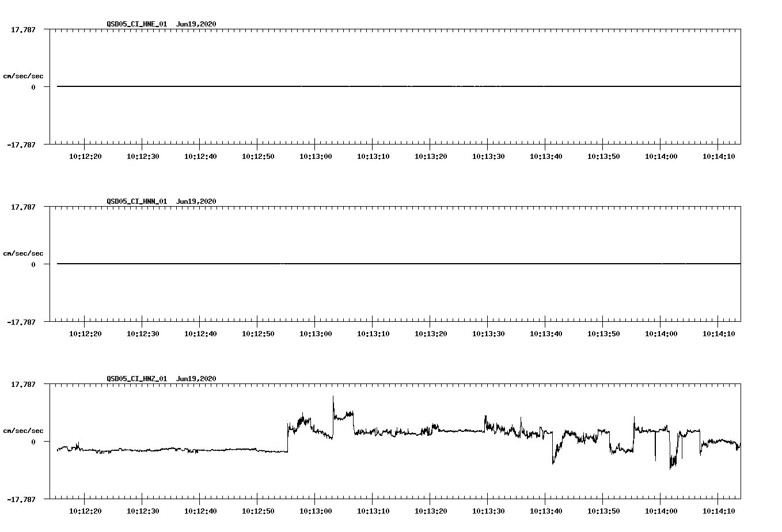
Task: Choose the 10:12:40 tick label under HNN plot
Action: point(200,334)
